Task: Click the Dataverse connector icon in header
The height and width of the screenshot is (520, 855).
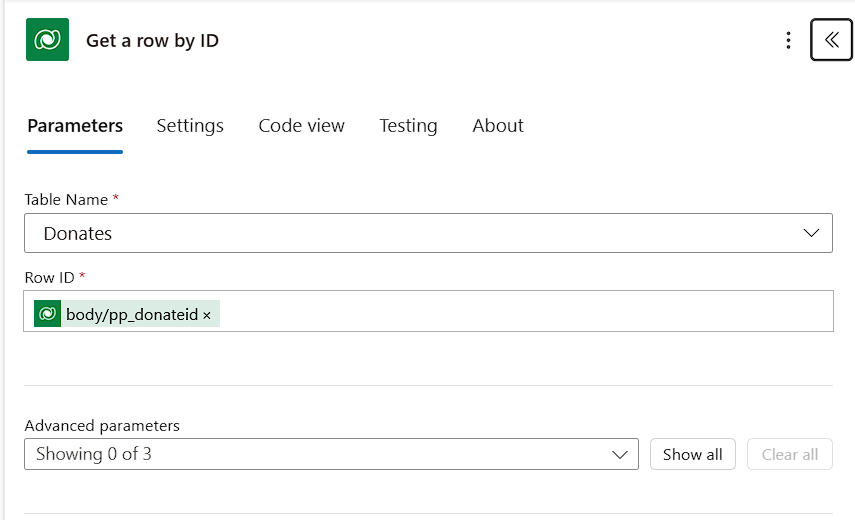Action: (47, 40)
